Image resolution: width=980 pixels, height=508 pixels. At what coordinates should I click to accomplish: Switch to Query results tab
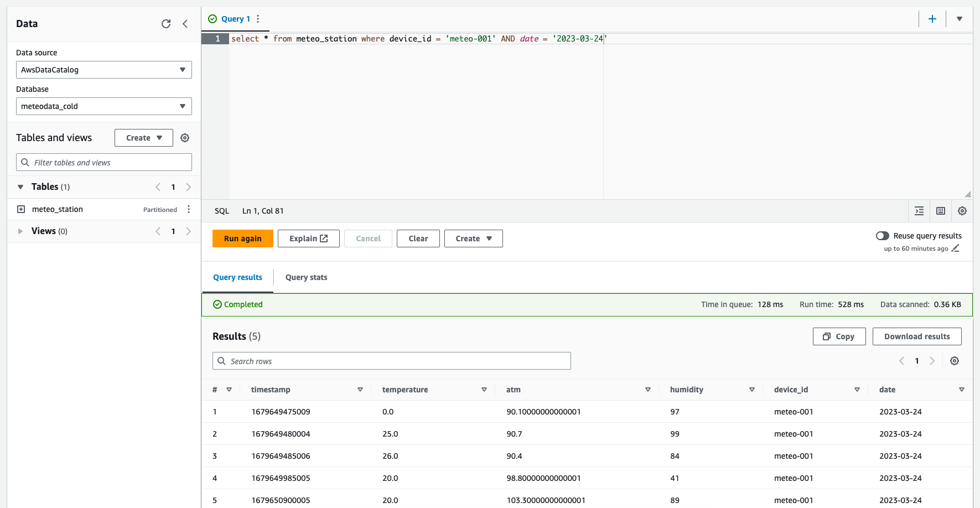(x=237, y=277)
